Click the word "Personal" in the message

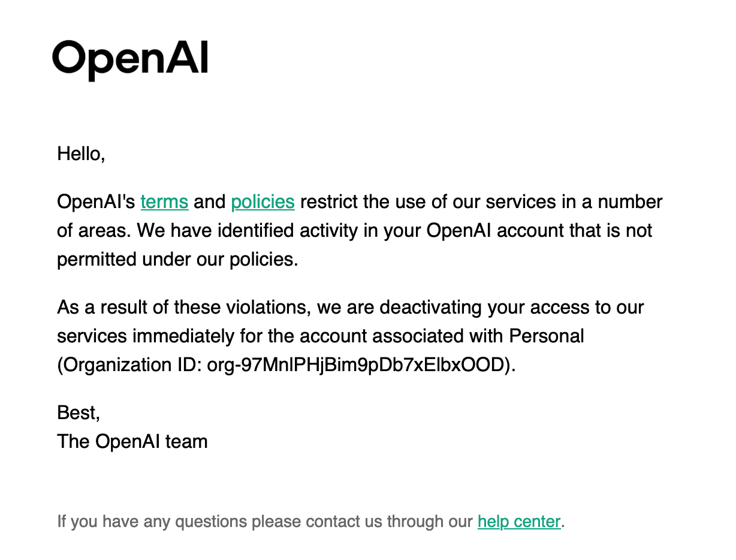point(546,336)
